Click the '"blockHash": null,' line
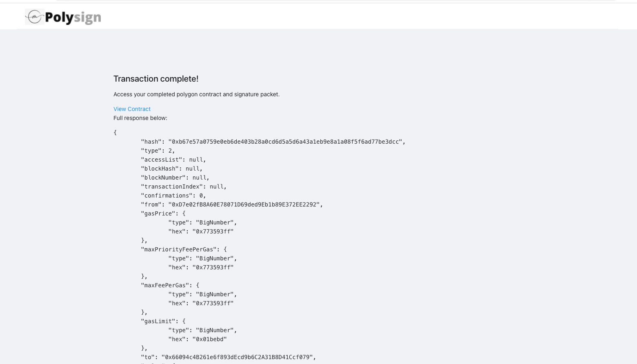 172,169
